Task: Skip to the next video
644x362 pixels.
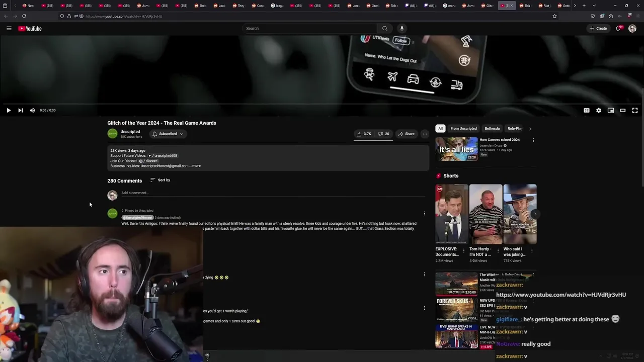Action: point(21,110)
